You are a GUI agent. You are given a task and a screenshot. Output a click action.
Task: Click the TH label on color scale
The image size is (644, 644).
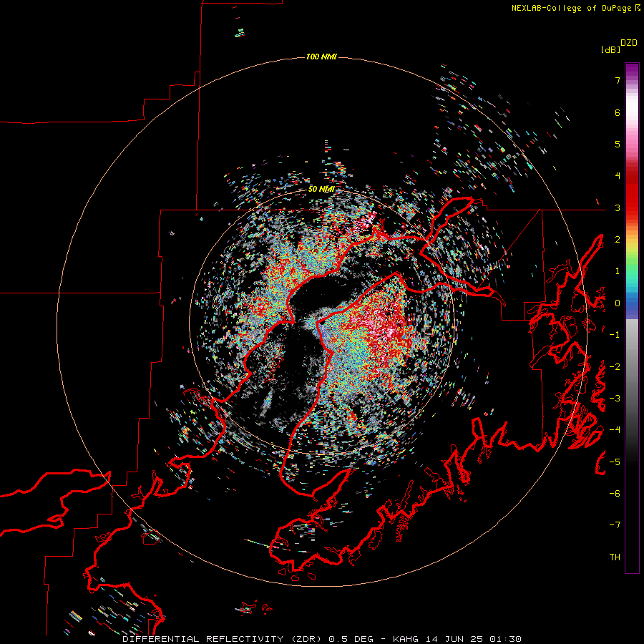(x=615, y=557)
